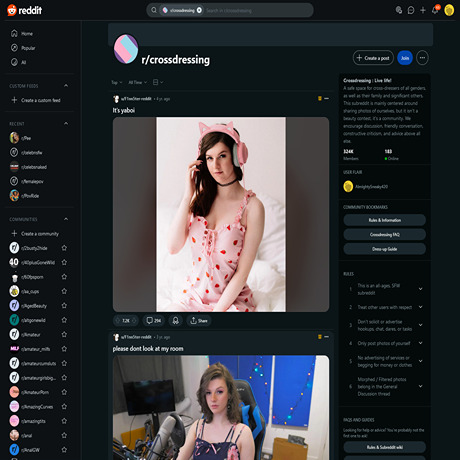Viewport: 460px width, 460px height.
Task: Open the Dress-up Guide bookmark
Action: (385, 249)
